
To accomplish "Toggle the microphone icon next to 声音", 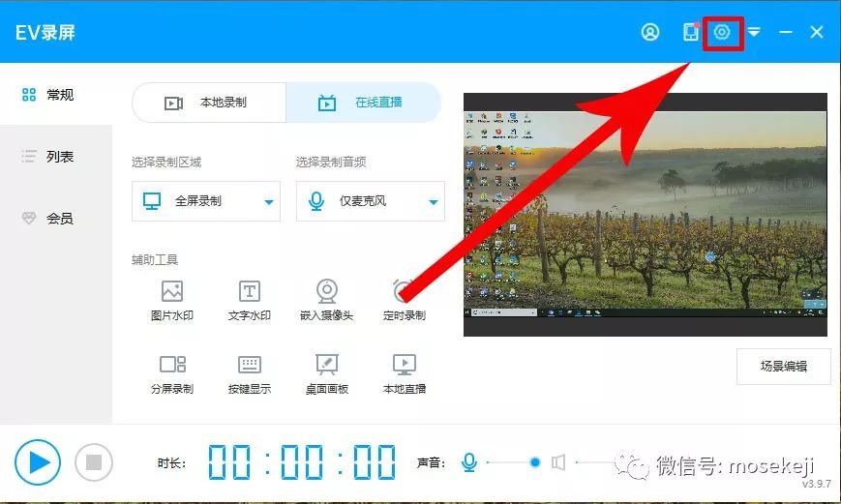I will click(469, 462).
